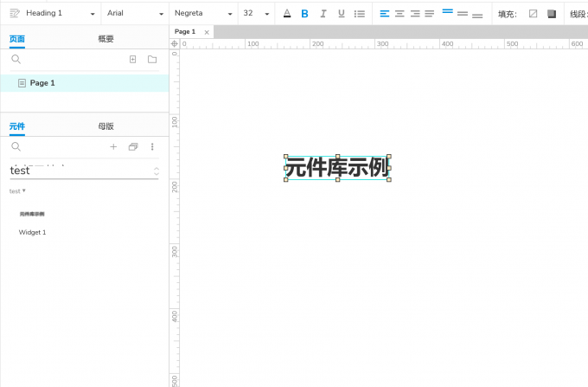Image resolution: width=588 pixels, height=387 pixels.
Task: Select Page 1 in the pages tree
Action: coord(85,83)
